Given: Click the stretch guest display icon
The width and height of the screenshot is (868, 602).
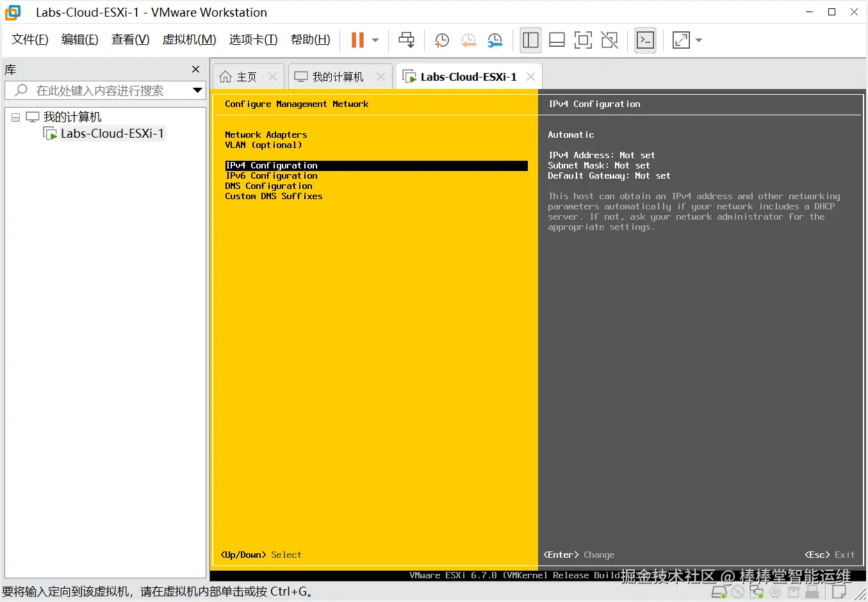Looking at the screenshot, I should [x=681, y=40].
